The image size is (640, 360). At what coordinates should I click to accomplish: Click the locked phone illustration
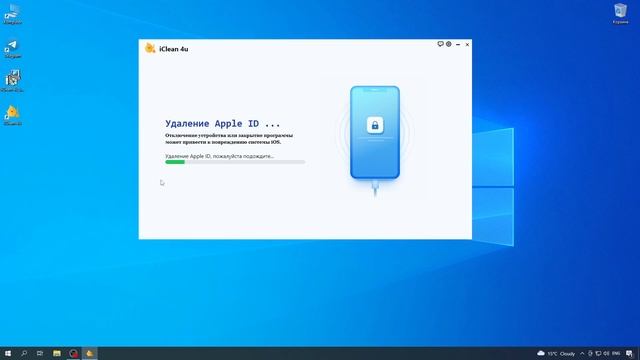375,133
